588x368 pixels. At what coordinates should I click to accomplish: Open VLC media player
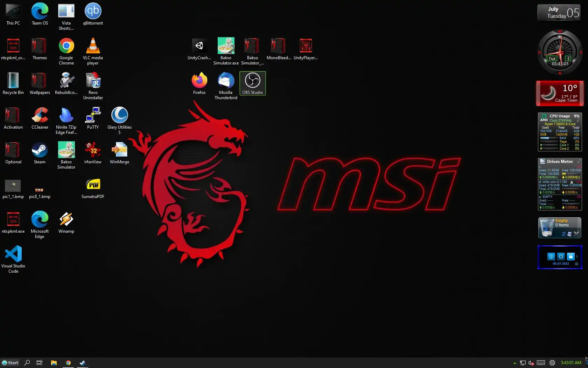point(93,52)
